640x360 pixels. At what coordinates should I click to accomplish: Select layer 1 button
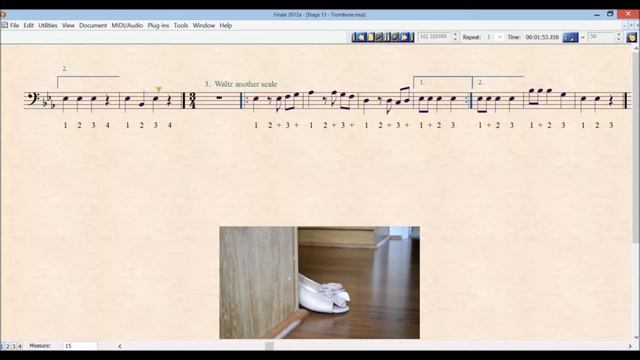[2, 347]
